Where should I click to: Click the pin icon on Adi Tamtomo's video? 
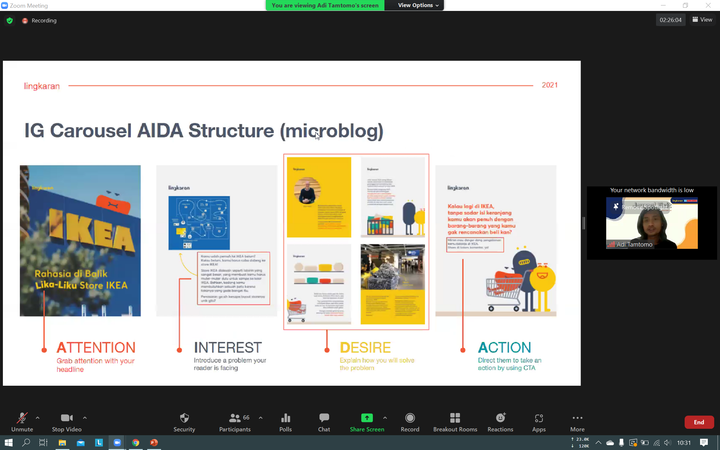[616, 207]
